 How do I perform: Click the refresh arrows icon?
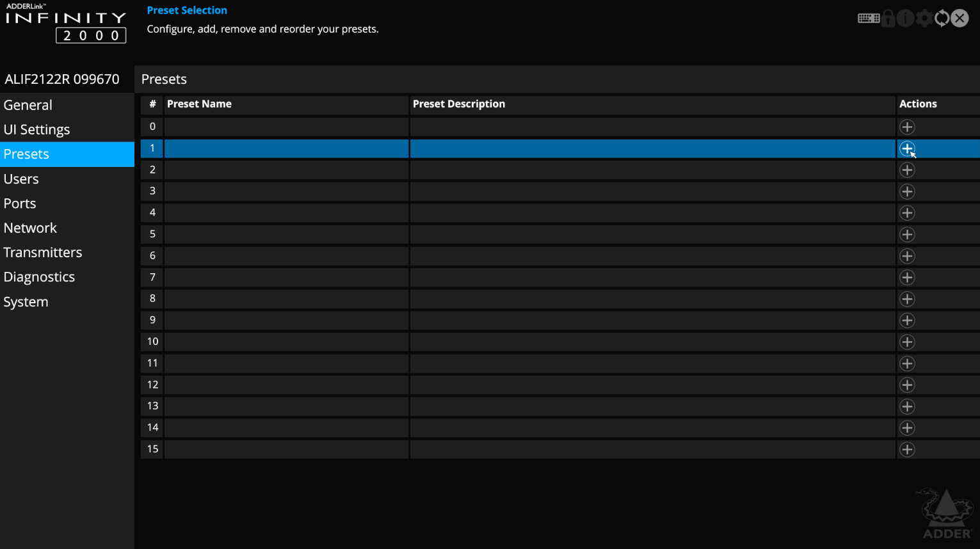(942, 18)
